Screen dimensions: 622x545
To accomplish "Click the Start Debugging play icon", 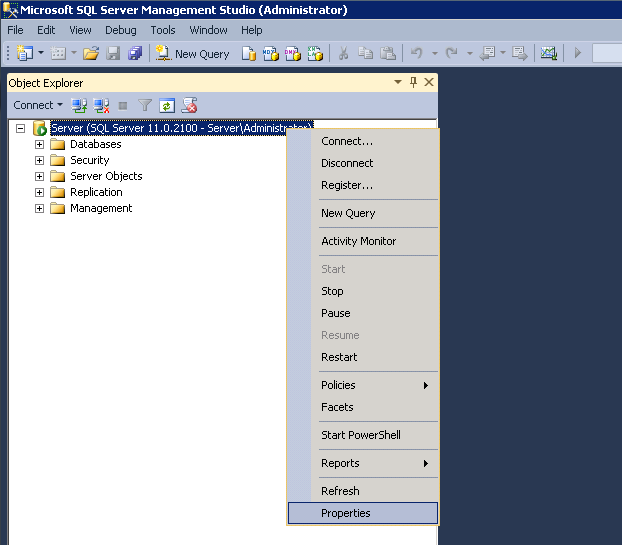I will click(578, 53).
